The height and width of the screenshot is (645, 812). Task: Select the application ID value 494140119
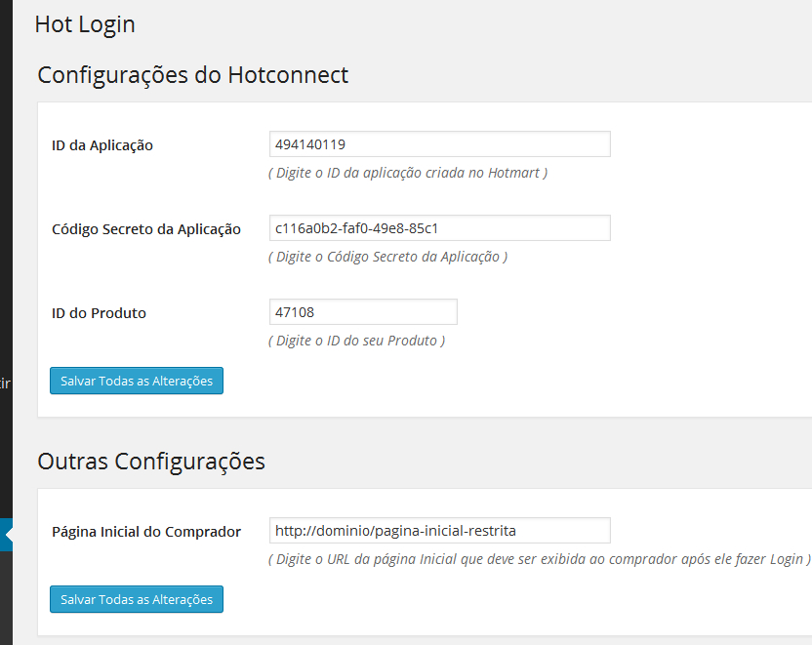303,143
